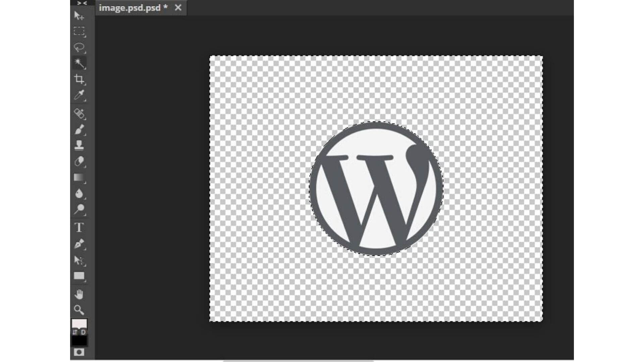Select the Dodge tool

click(79, 209)
